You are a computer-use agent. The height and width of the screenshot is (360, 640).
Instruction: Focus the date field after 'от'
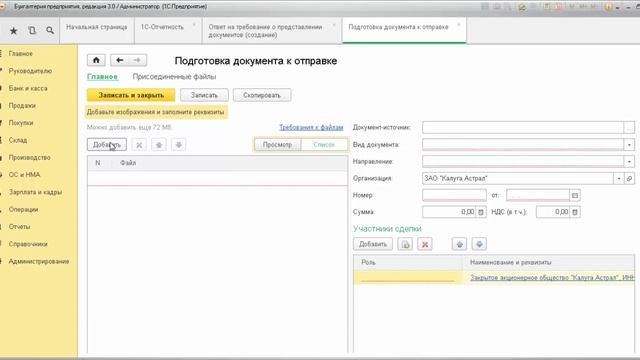click(x=538, y=196)
